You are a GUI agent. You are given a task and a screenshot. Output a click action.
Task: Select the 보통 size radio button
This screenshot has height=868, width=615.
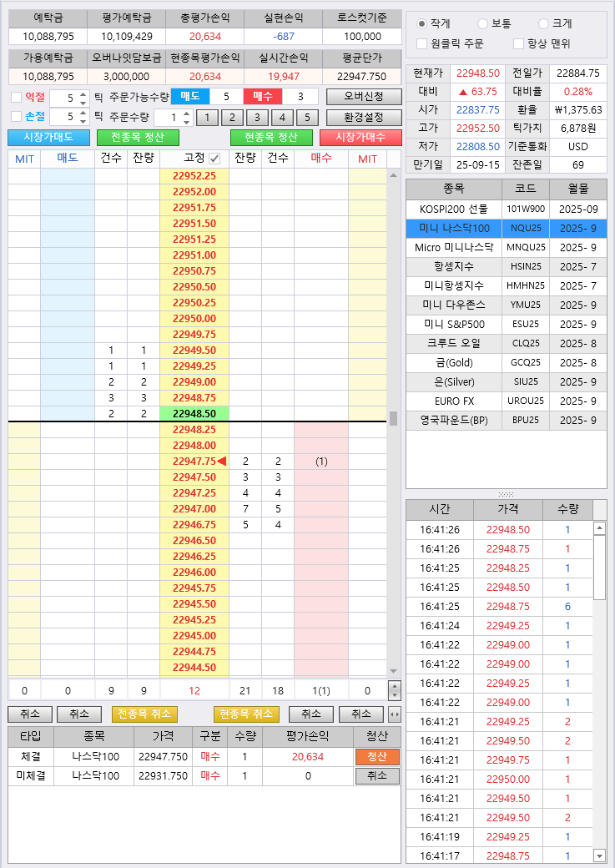(482, 24)
